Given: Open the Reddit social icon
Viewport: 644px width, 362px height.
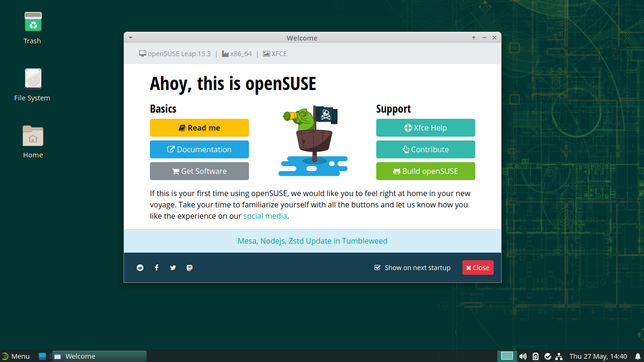Looking at the screenshot, I should (140, 268).
